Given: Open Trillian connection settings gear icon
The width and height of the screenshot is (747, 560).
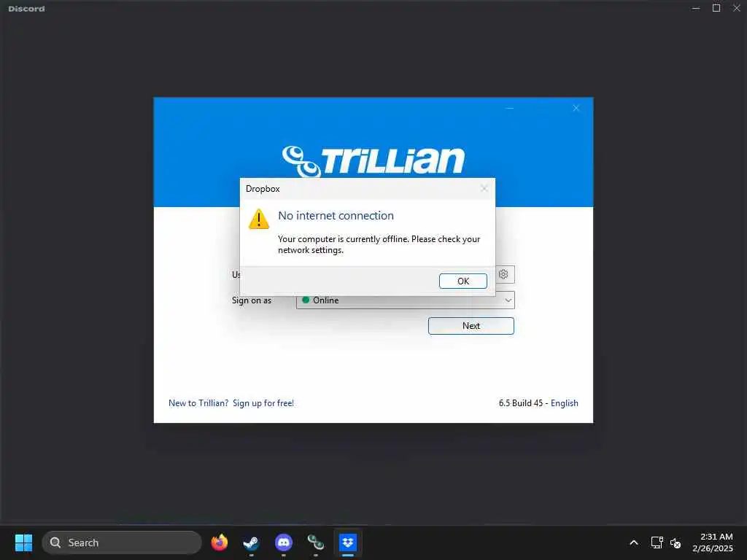Looking at the screenshot, I should [503, 274].
